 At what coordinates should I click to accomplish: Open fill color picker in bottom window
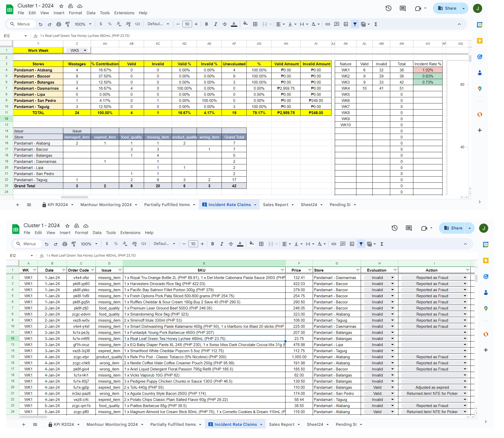[x=251, y=244]
